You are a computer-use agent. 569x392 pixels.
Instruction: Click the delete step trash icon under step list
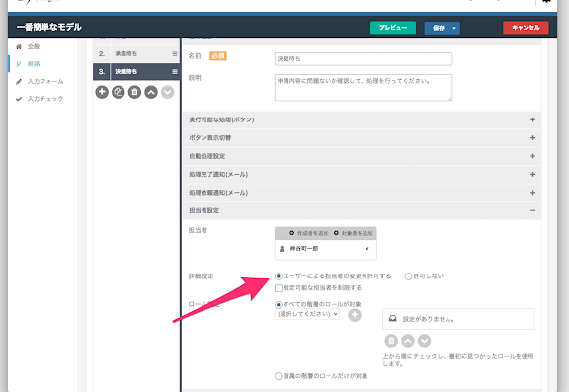point(134,92)
